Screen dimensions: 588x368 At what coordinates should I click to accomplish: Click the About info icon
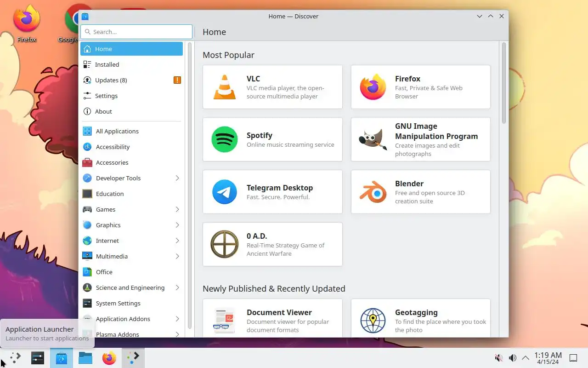87,111
